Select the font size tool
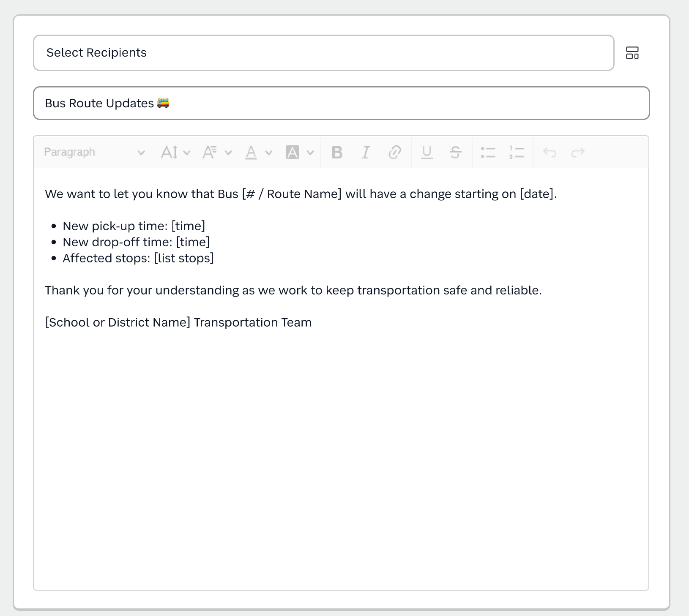The image size is (689, 616). click(169, 153)
